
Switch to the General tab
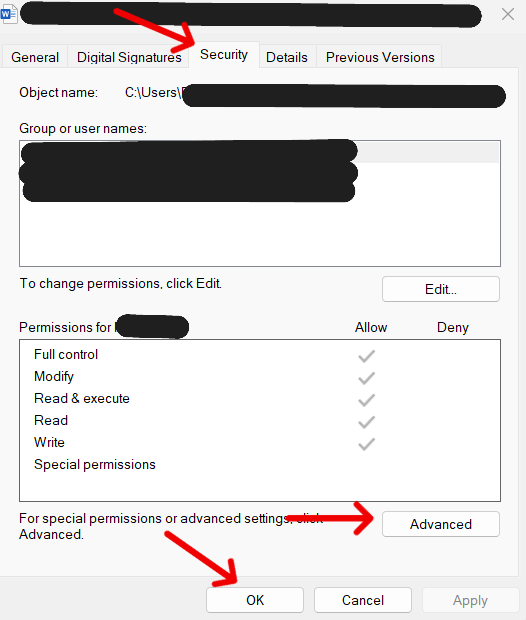[35, 57]
